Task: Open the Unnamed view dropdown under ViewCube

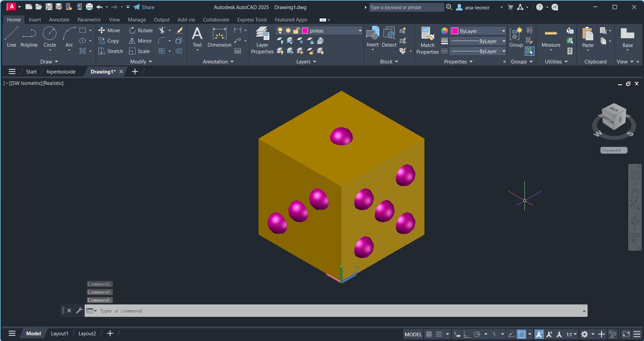Action: 614,150
